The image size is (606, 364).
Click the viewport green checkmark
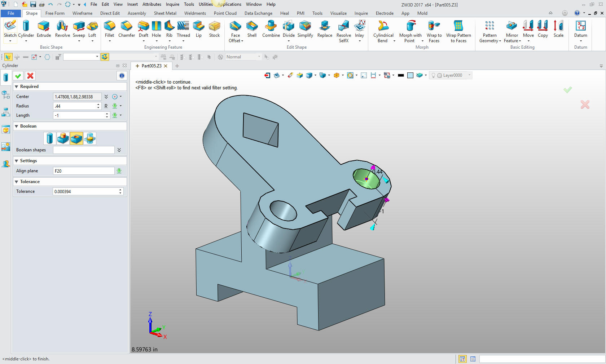tap(567, 90)
